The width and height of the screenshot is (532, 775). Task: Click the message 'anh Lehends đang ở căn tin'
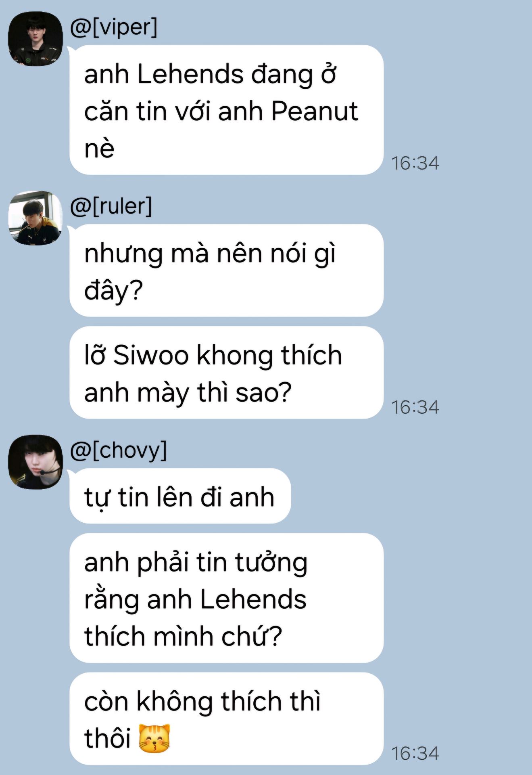pos(226,110)
